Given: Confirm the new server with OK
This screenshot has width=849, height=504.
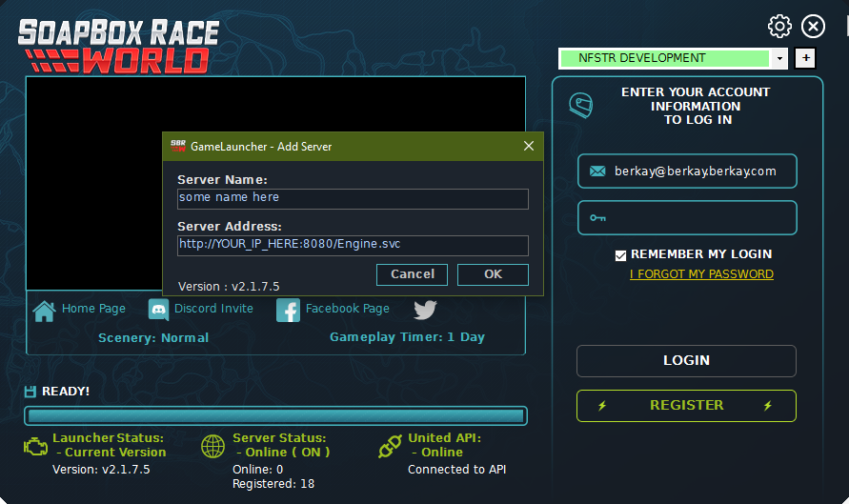Looking at the screenshot, I should (x=493, y=274).
